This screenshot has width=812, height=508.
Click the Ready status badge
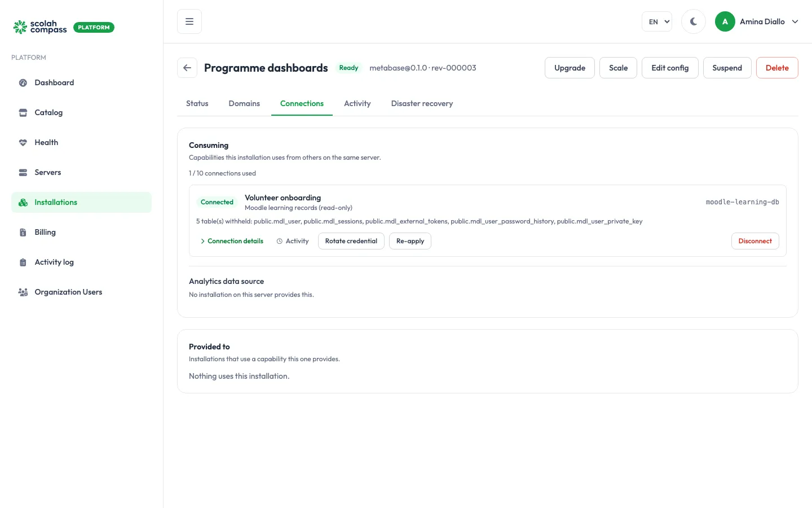tap(348, 68)
